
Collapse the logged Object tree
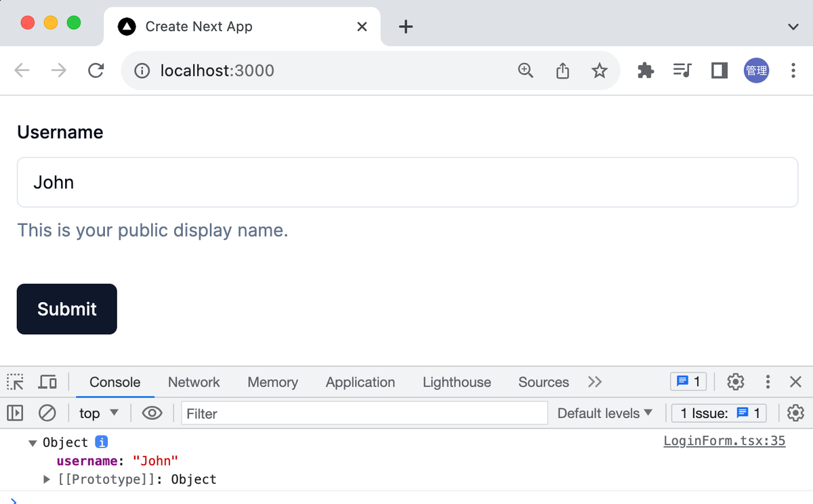[x=33, y=443]
